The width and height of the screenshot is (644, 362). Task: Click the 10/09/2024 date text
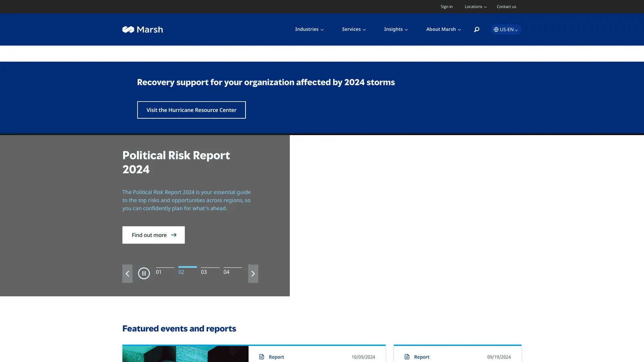click(363, 357)
